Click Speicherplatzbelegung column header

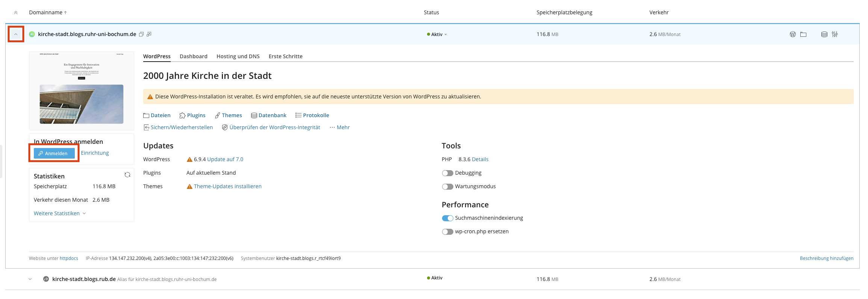[564, 12]
